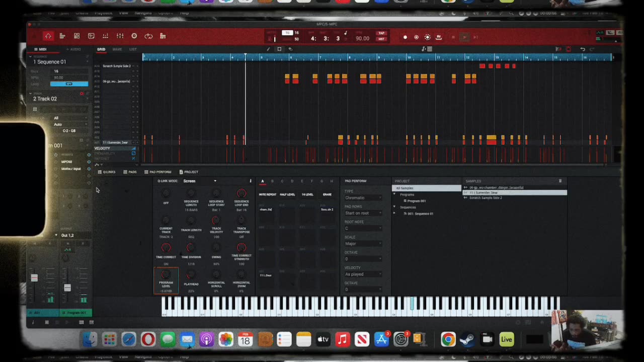Switch to the AUDIO tab
Viewport: 644px width, 362px height.
click(x=73, y=49)
